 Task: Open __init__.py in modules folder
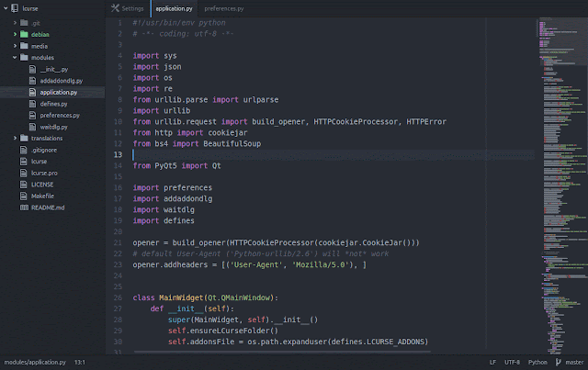coord(54,69)
